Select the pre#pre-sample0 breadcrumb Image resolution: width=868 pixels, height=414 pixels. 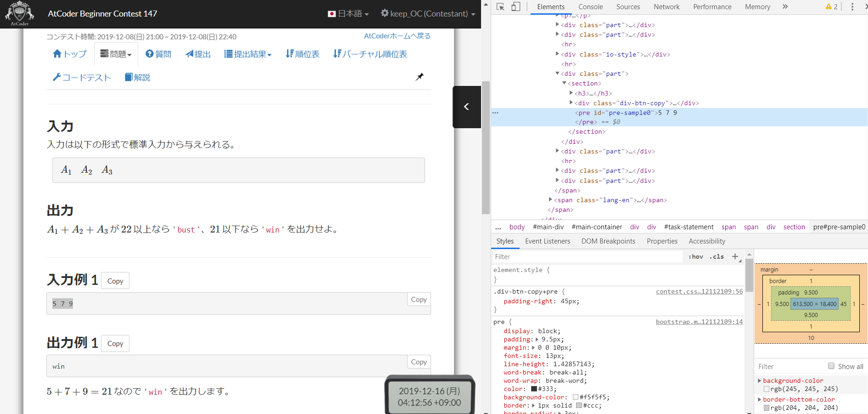coord(839,227)
